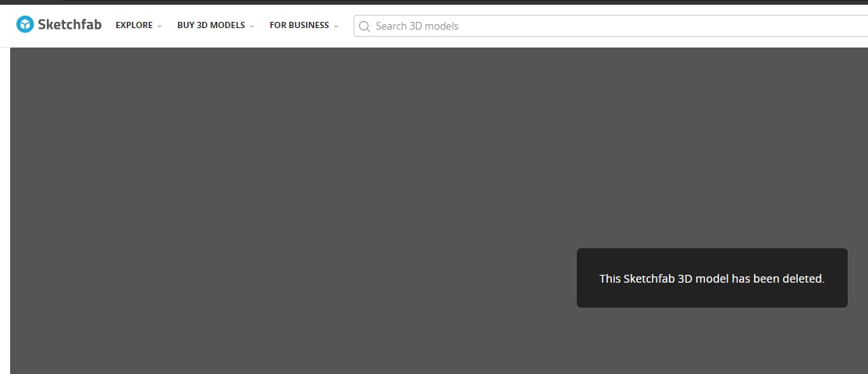Click the '3D MODELS' text in navigation
The height and width of the screenshot is (374, 868).
pos(221,26)
